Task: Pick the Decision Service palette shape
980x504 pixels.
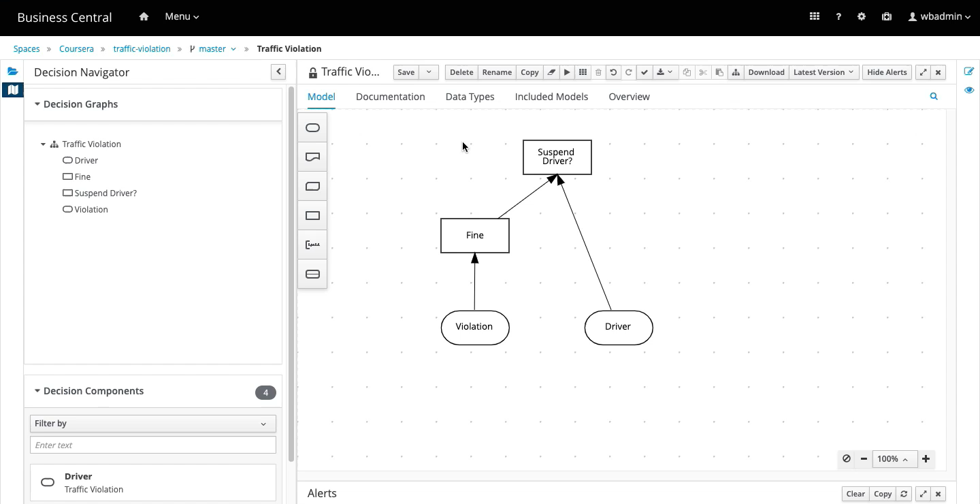Action: [312, 274]
